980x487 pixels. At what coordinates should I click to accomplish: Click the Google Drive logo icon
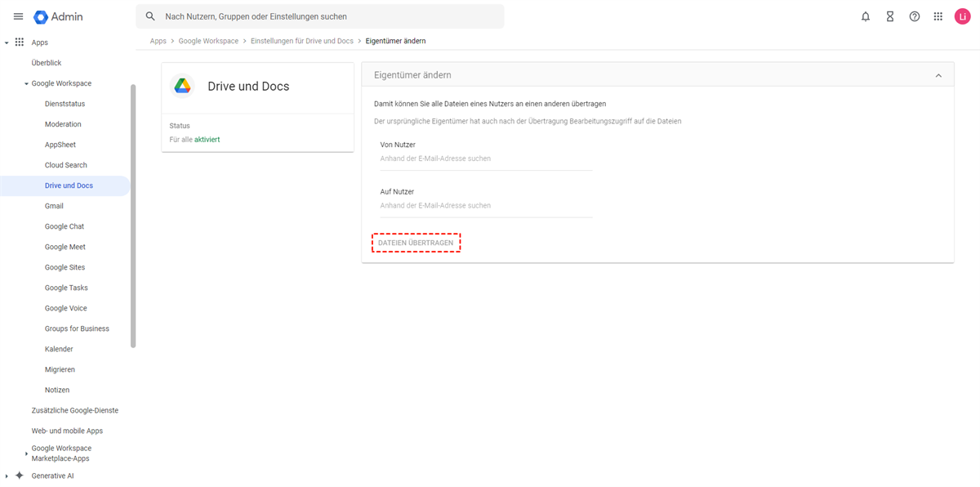pyautogui.click(x=182, y=86)
